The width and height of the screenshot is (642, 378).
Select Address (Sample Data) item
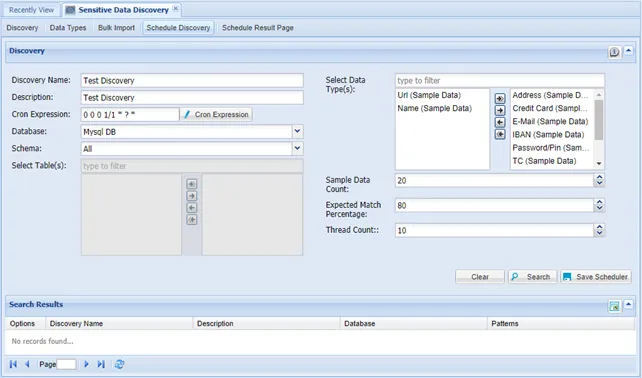click(550, 95)
